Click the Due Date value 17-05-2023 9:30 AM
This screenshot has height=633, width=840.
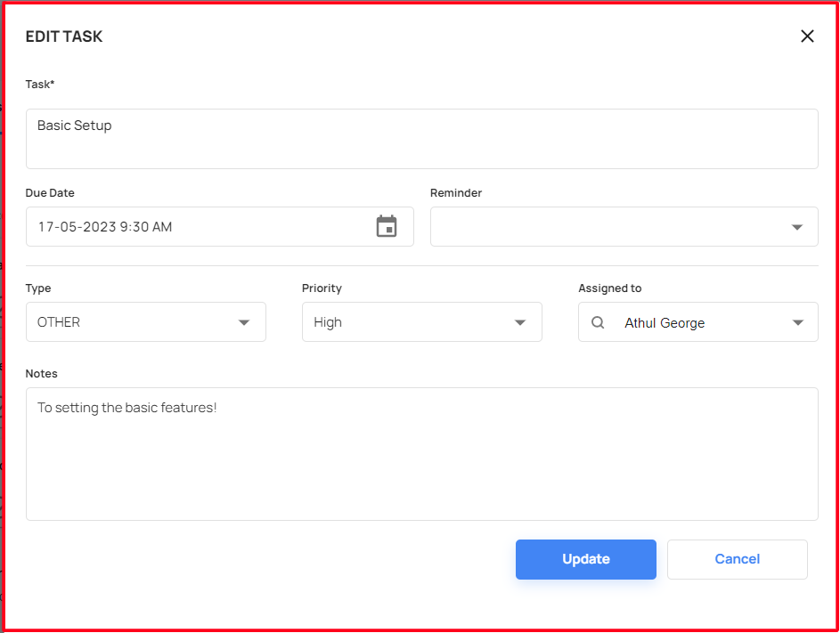105,227
